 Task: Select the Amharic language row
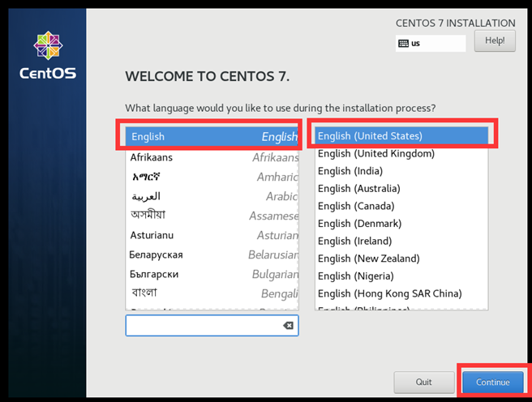pos(212,177)
